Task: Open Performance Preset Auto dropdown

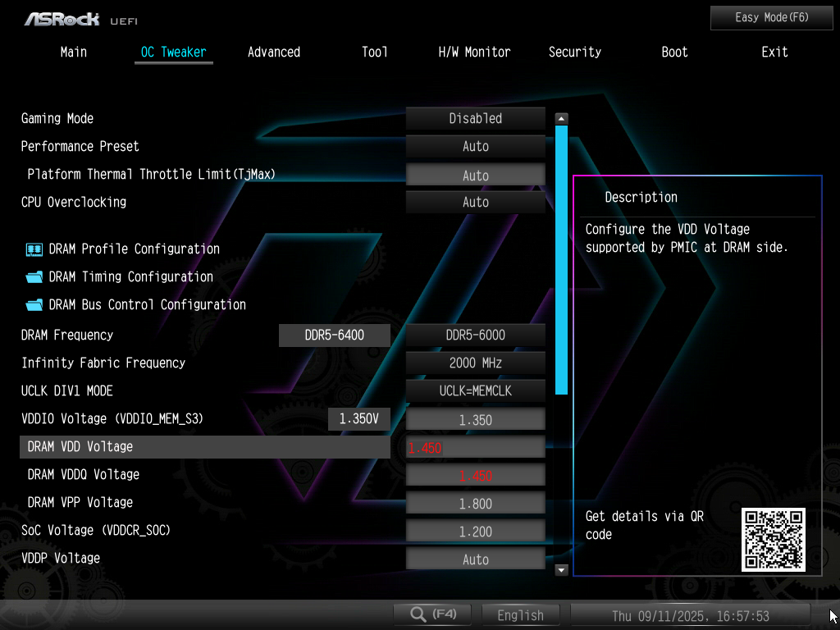Action: coord(476,146)
